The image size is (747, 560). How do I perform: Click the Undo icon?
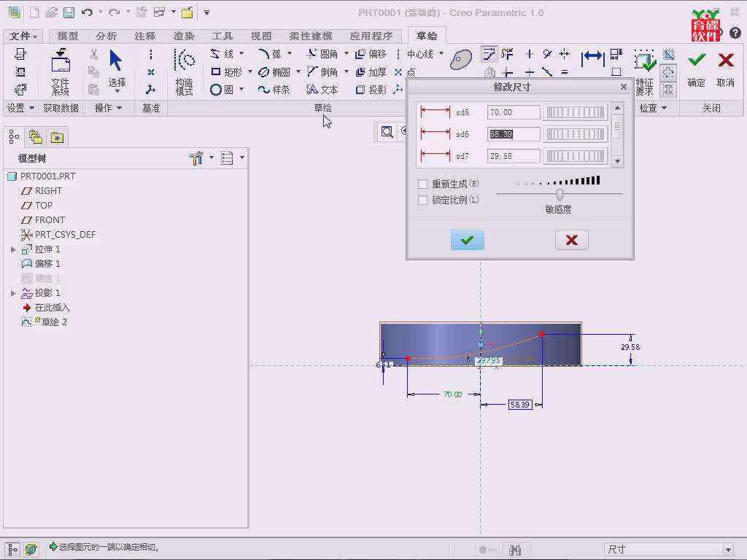click(x=87, y=12)
